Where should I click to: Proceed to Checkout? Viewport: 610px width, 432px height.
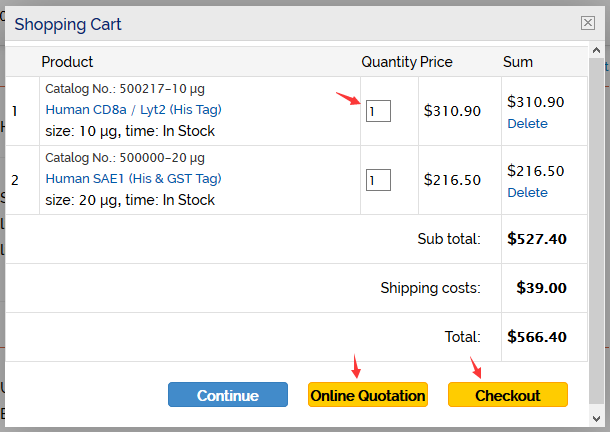(x=507, y=395)
